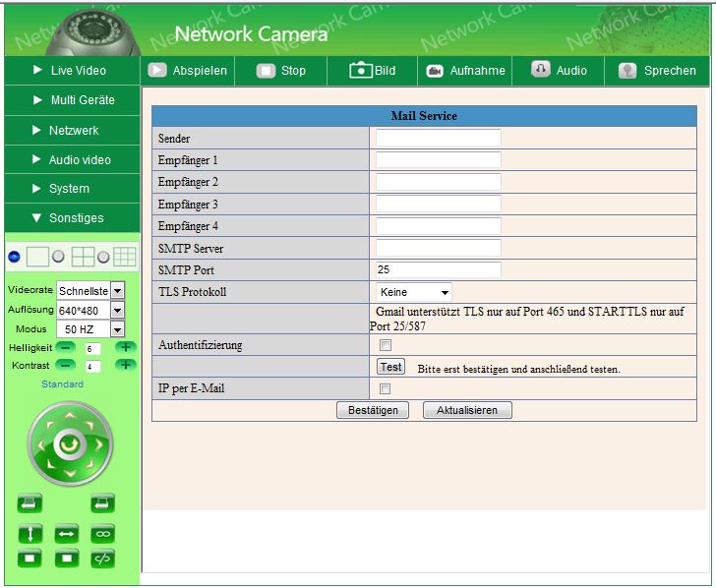
Task: Enable the Authentifizierung checkbox
Action: pyautogui.click(x=386, y=345)
